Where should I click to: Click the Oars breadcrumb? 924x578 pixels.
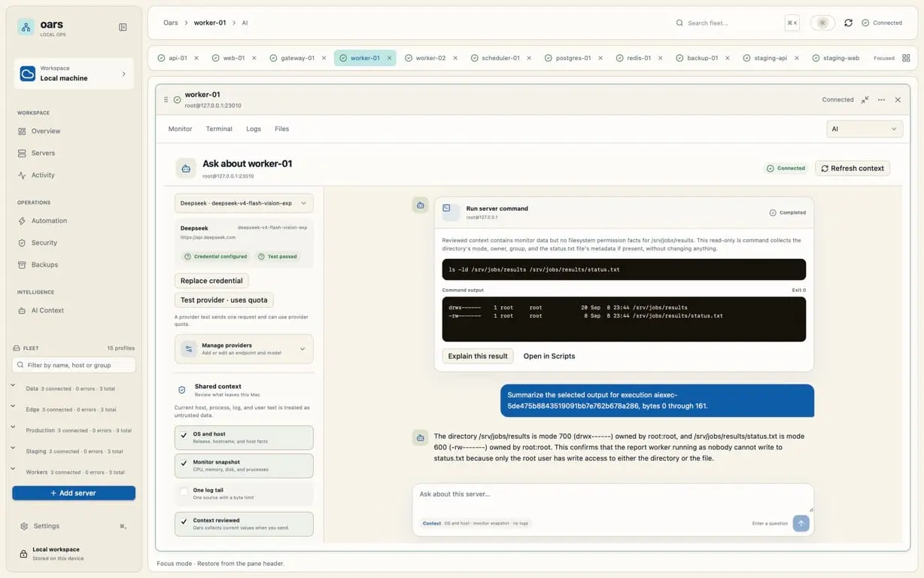click(x=171, y=23)
